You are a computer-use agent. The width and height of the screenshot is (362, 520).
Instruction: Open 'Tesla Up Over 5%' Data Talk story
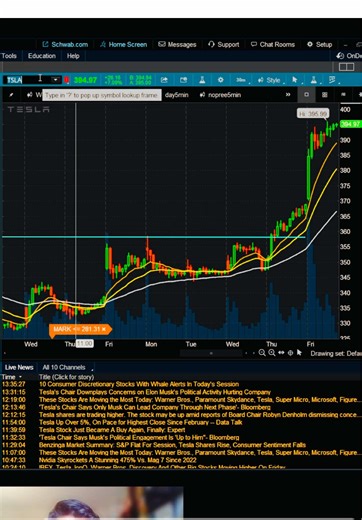[x=141, y=422]
